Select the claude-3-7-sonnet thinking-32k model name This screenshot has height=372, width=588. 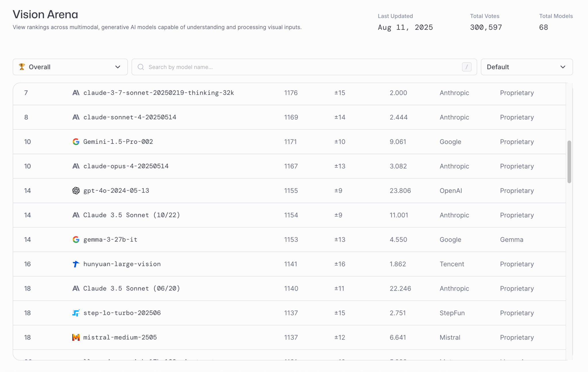click(158, 93)
